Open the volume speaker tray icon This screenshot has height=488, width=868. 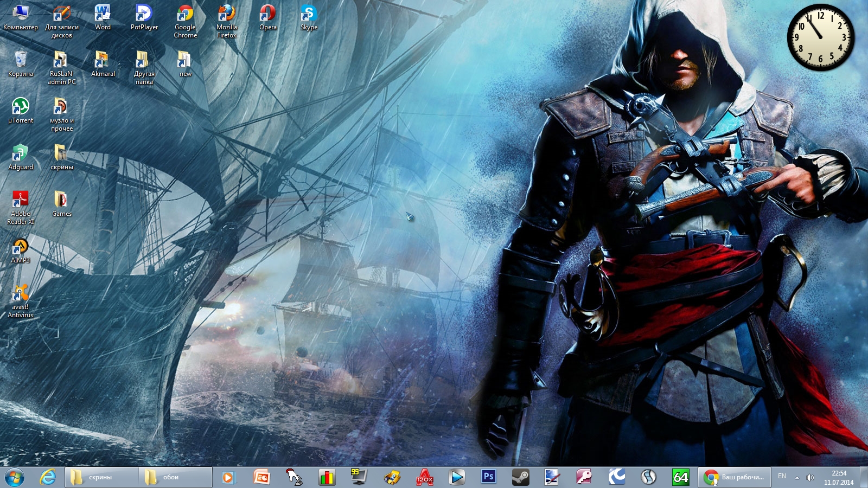point(810,478)
